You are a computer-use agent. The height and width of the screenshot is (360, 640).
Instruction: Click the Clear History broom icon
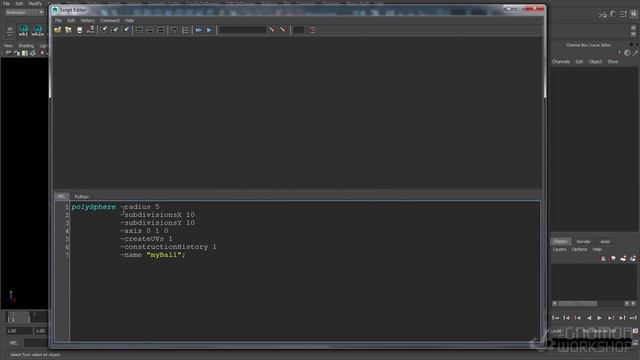pos(104,30)
